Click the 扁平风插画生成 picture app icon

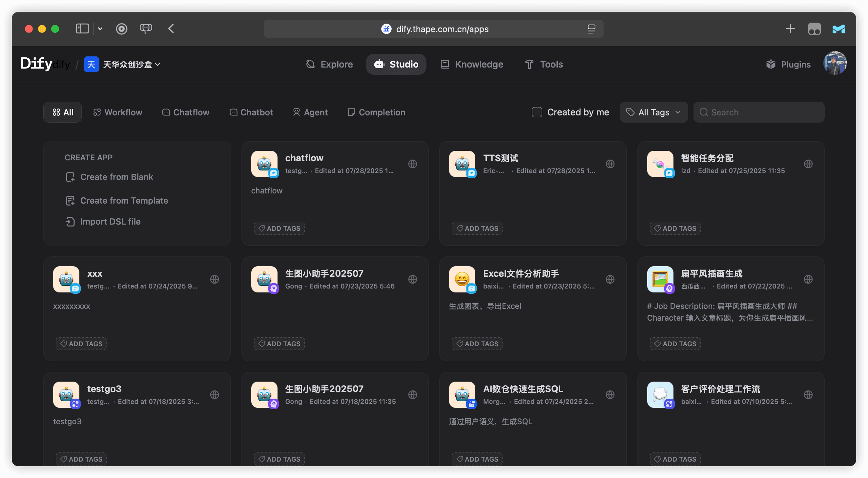point(660,279)
